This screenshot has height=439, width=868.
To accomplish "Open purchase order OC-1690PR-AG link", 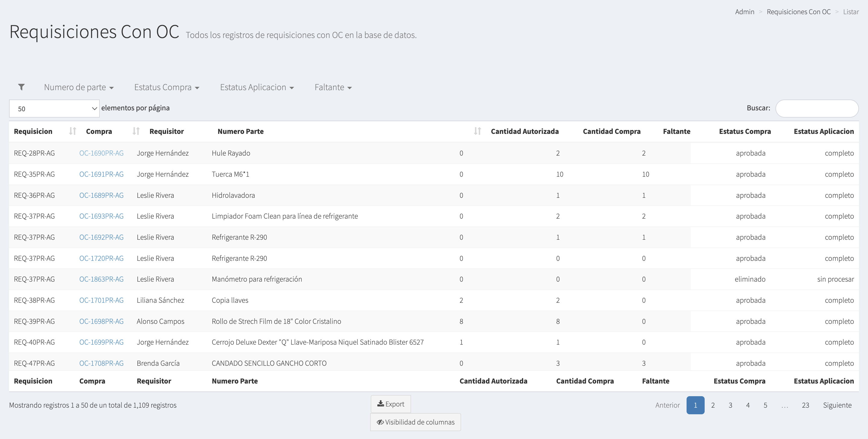I will pyautogui.click(x=101, y=153).
